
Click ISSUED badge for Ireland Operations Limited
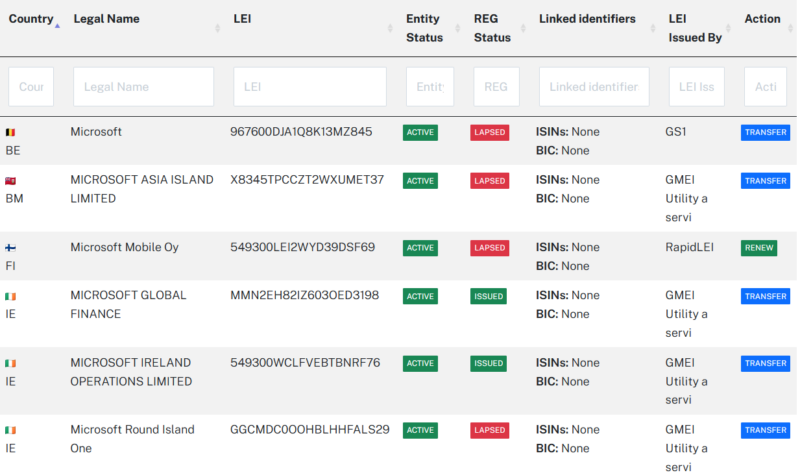(488, 363)
